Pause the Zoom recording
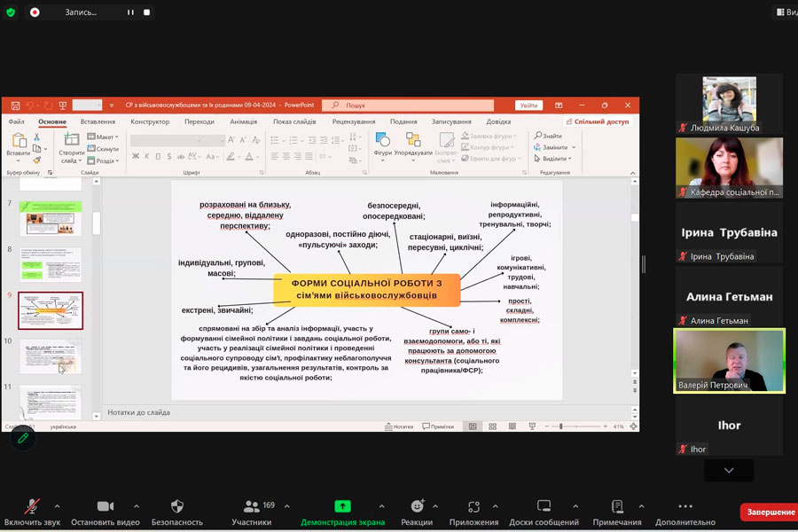 coord(130,12)
